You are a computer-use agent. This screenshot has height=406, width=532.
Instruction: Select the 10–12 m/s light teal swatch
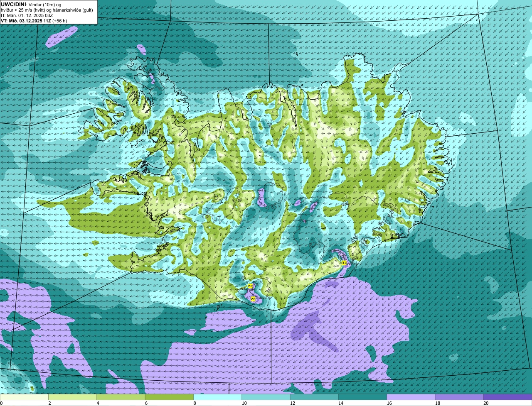tap(266, 397)
